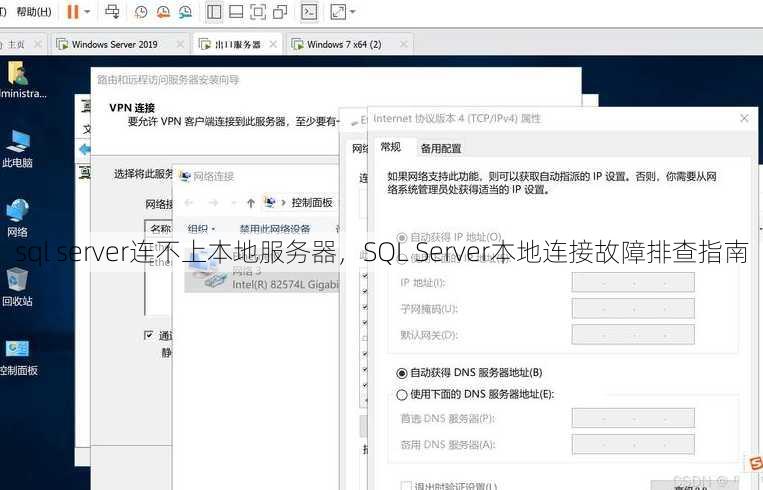Open the 回收站 Recycle Bin desktop icon

coord(18,287)
